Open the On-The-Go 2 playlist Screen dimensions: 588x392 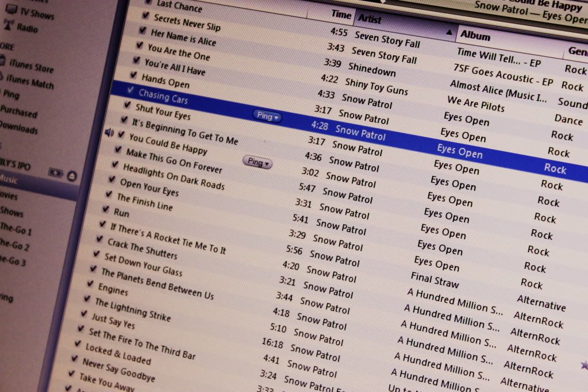point(14,245)
